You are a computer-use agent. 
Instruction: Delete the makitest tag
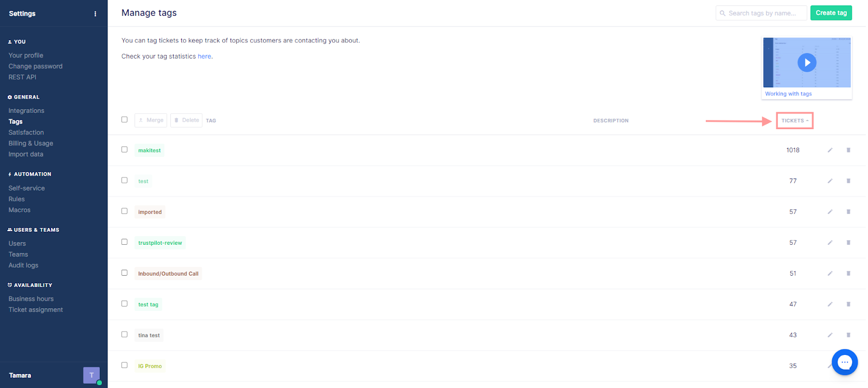click(848, 150)
